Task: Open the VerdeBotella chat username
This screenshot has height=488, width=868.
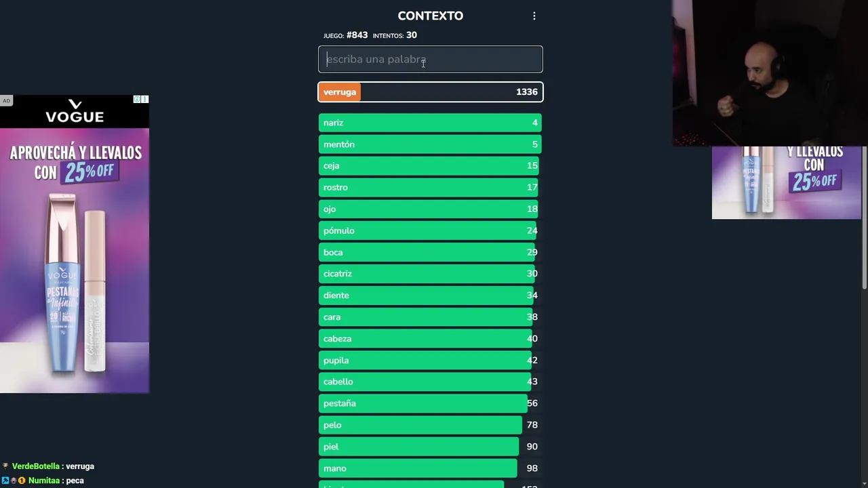Action: click(36, 466)
